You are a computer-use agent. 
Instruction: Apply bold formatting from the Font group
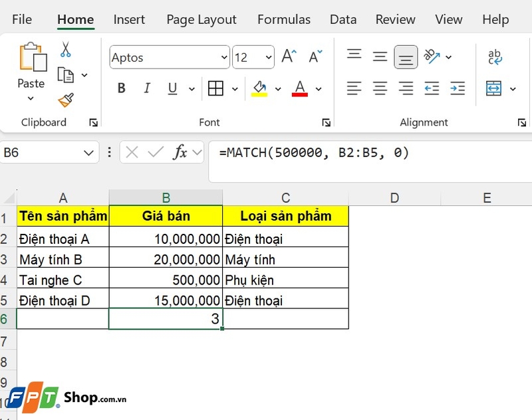(121, 88)
